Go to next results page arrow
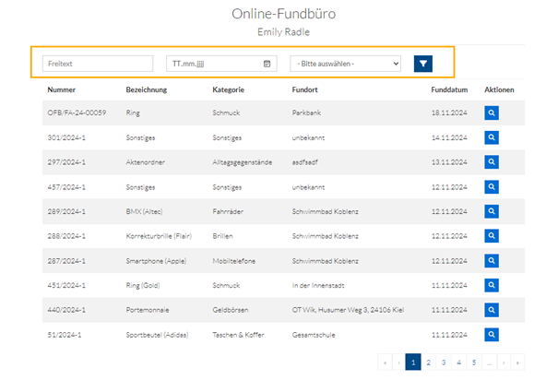This screenshot has height=392, width=558. click(x=503, y=362)
